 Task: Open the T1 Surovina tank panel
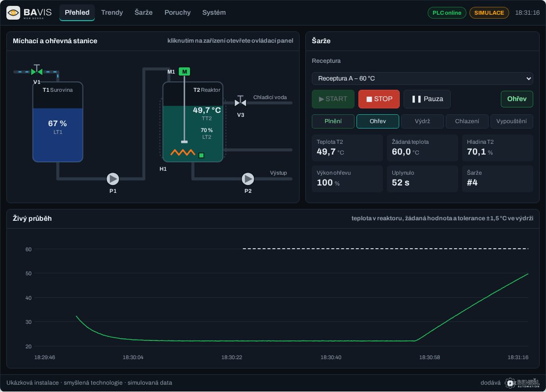pyautogui.click(x=58, y=122)
